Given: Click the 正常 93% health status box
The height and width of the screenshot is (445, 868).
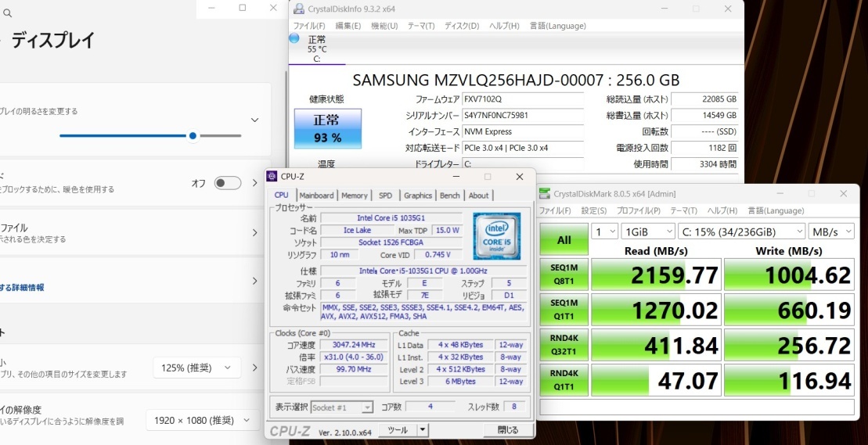Looking at the screenshot, I should tap(327, 129).
